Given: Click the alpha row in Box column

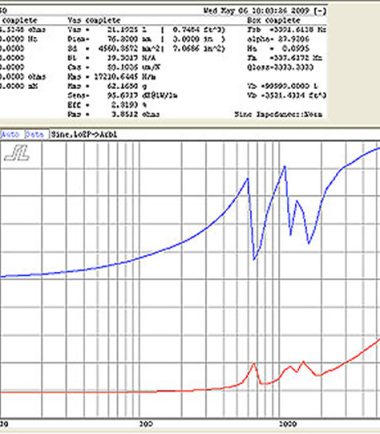Looking at the screenshot, I should (278, 39).
